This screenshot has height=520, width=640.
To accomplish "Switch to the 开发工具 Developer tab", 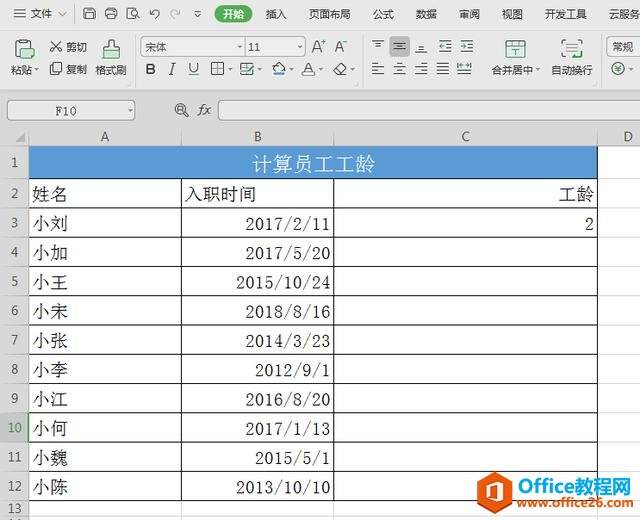I will (x=566, y=14).
